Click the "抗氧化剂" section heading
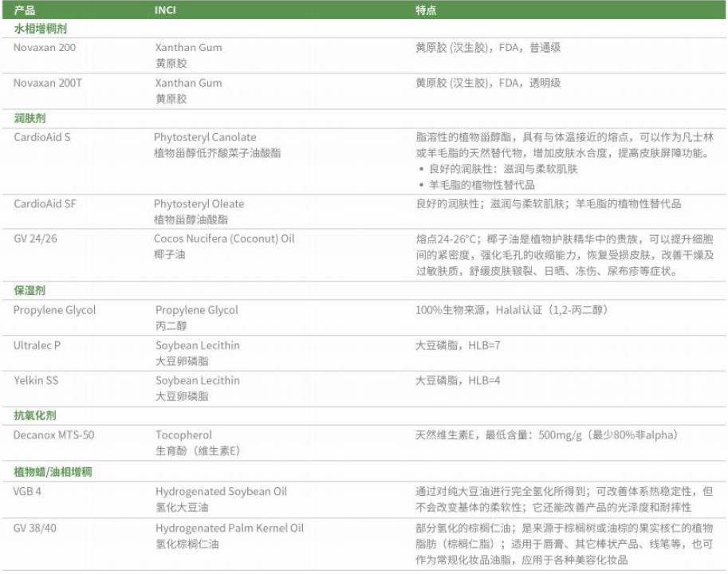 [35, 416]
